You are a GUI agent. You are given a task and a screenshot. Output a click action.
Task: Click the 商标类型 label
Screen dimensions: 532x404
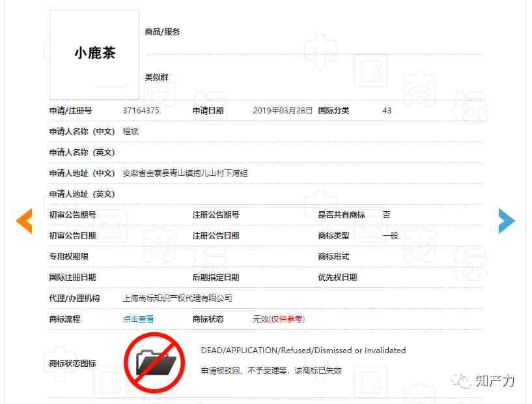pos(333,236)
